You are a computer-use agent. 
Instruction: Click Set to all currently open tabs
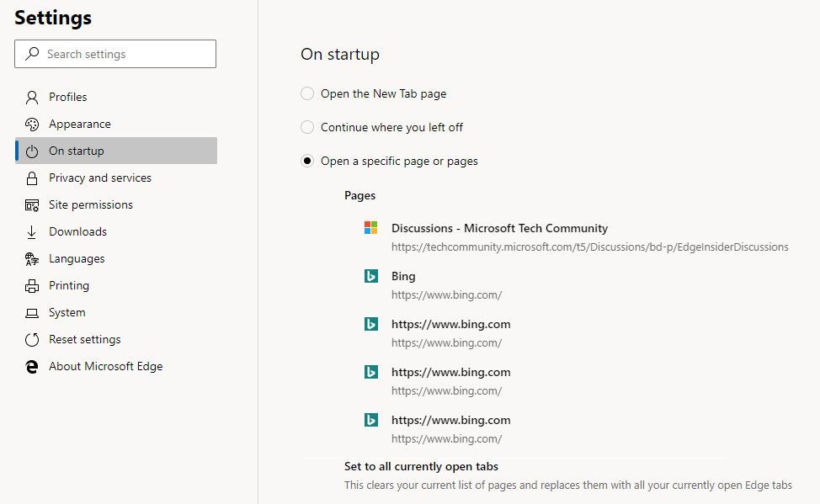[x=421, y=466]
